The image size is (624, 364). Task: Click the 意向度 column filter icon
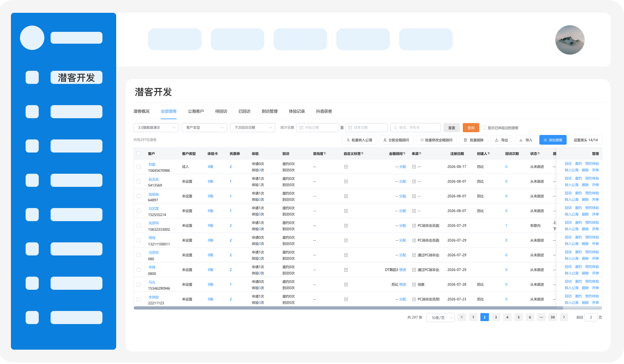coord(325,154)
